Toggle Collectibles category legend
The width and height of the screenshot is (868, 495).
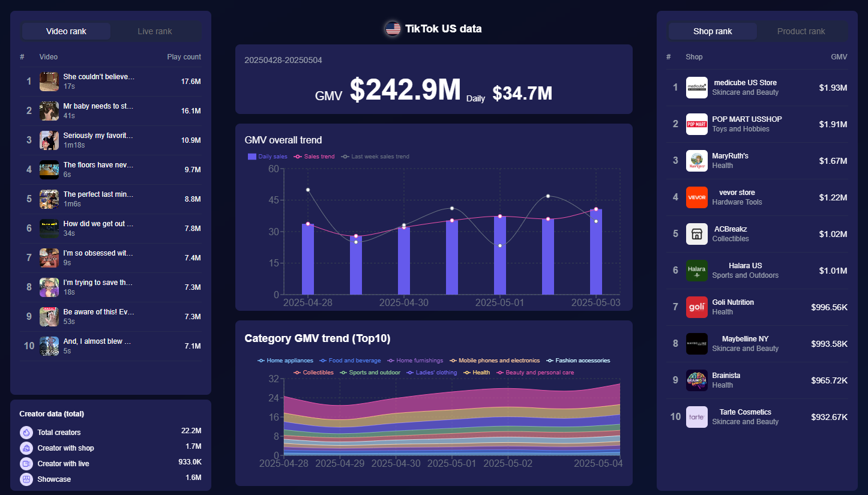coord(313,373)
